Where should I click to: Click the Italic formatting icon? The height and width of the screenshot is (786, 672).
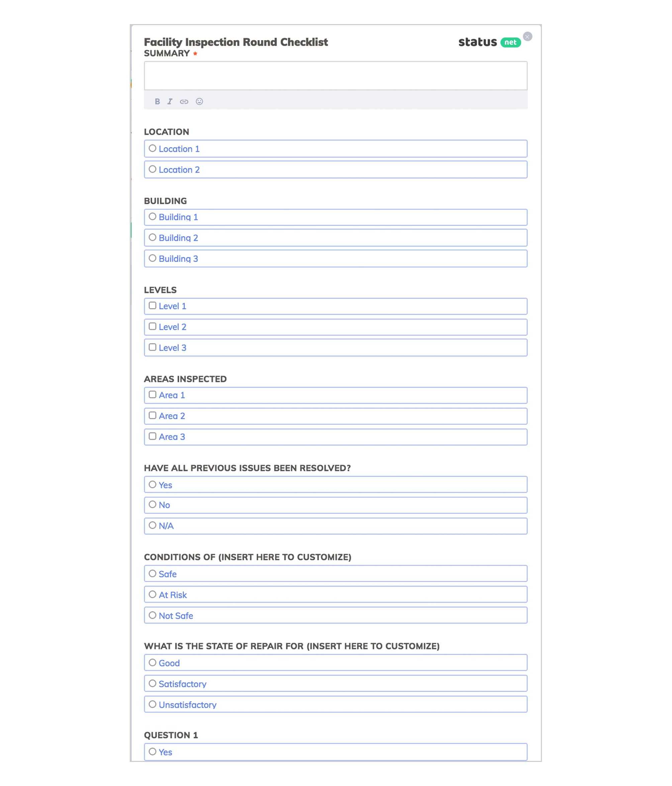pos(171,101)
